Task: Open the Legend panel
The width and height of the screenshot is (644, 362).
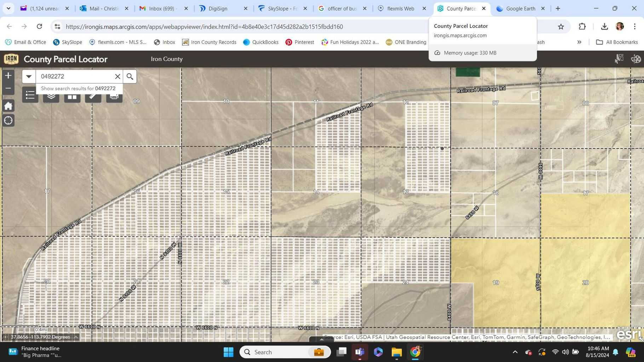Action: pyautogui.click(x=30, y=96)
